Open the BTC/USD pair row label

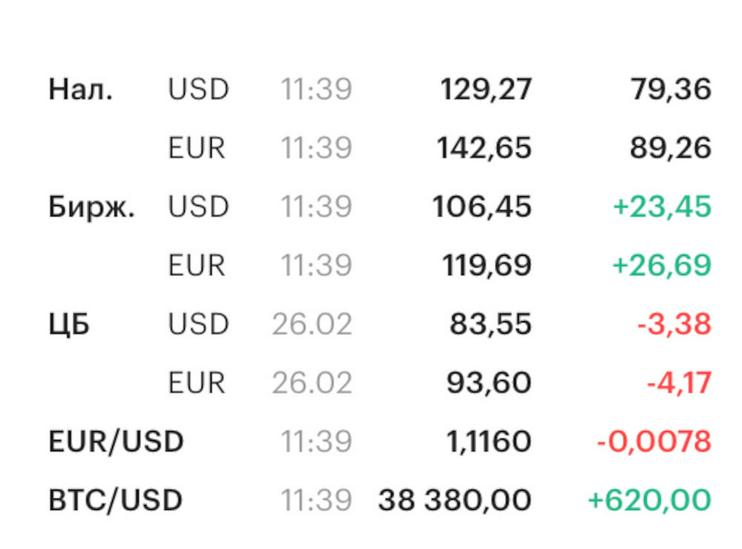coord(116,500)
